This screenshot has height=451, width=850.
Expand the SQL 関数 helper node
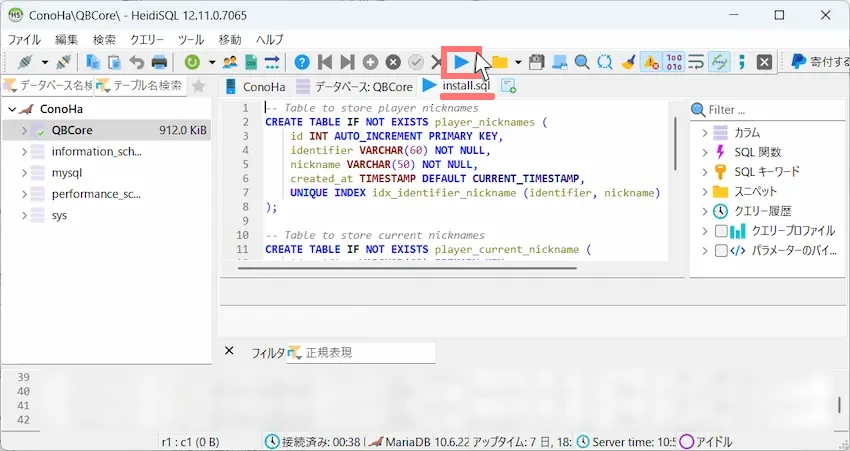pyautogui.click(x=705, y=152)
